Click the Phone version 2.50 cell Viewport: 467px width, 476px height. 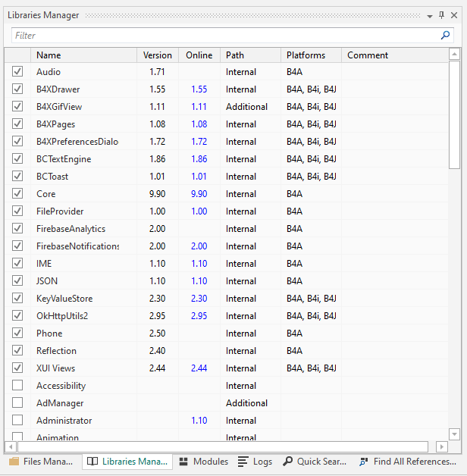[x=157, y=333]
